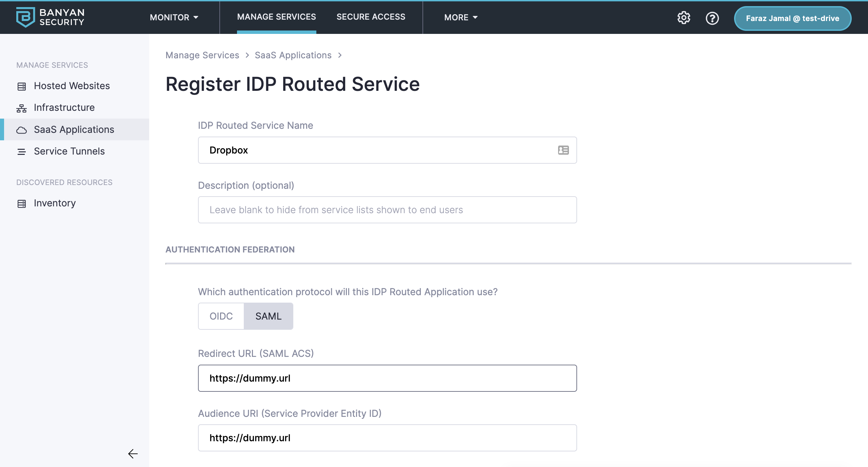
Task: Click the Inventory sidebar icon
Action: pyautogui.click(x=22, y=203)
